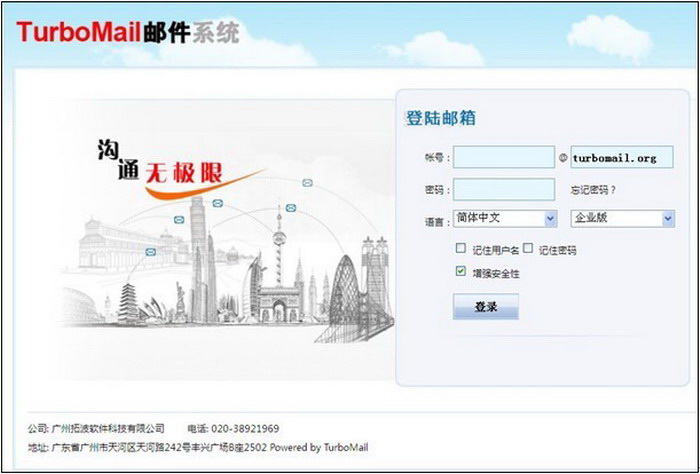Click the 登陆邮箱 heading text
Viewport: 700px width, 474px height.
pos(441,118)
